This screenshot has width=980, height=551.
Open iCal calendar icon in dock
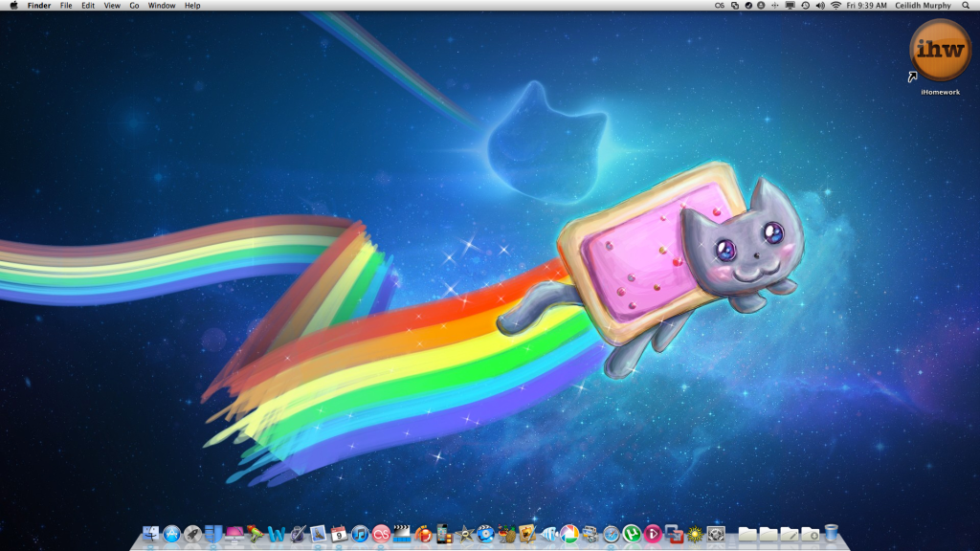[339, 534]
